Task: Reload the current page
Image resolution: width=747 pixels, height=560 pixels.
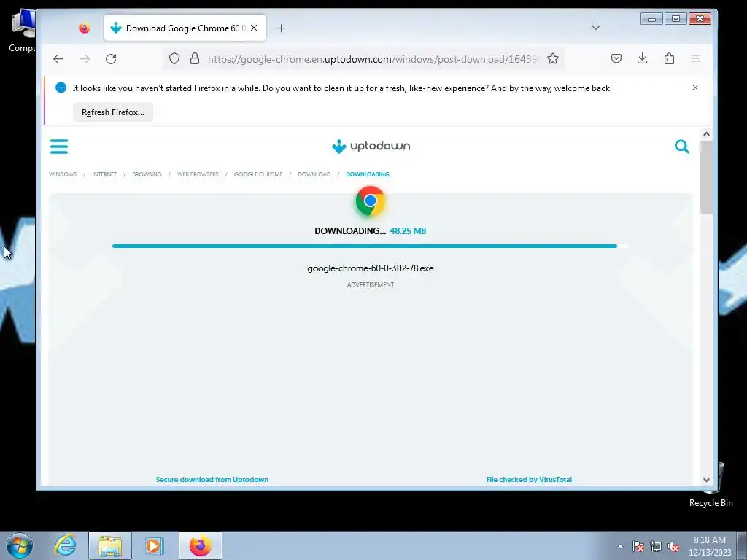Action: (x=111, y=59)
